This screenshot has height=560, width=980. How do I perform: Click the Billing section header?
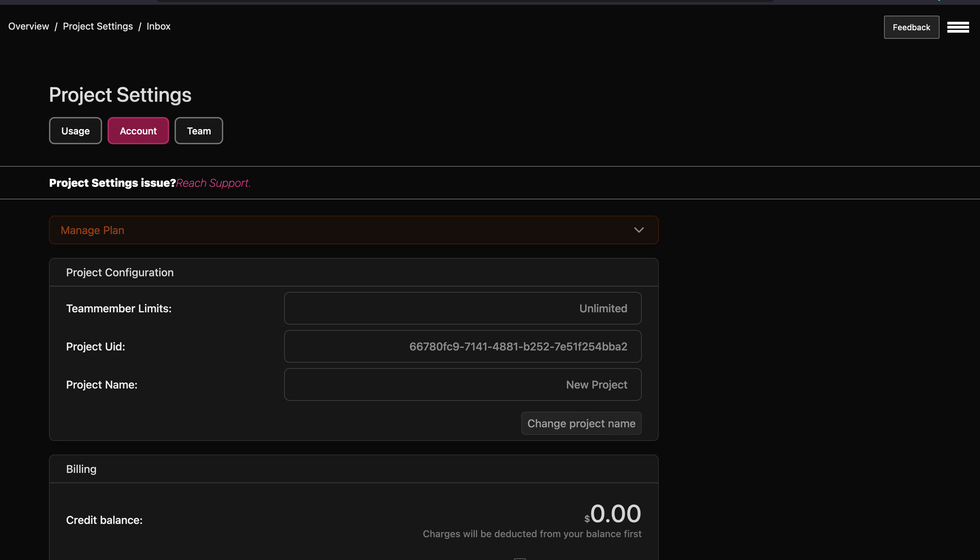81,469
